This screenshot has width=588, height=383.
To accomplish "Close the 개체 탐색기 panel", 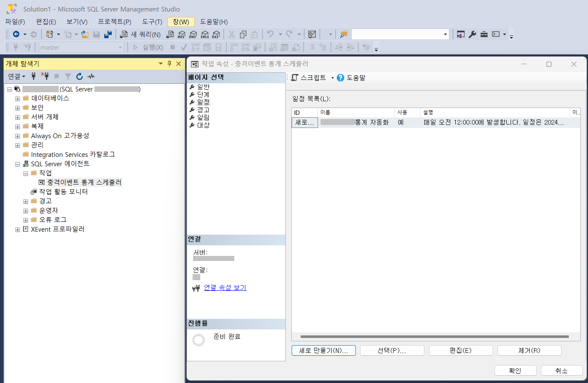I will tap(179, 64).
